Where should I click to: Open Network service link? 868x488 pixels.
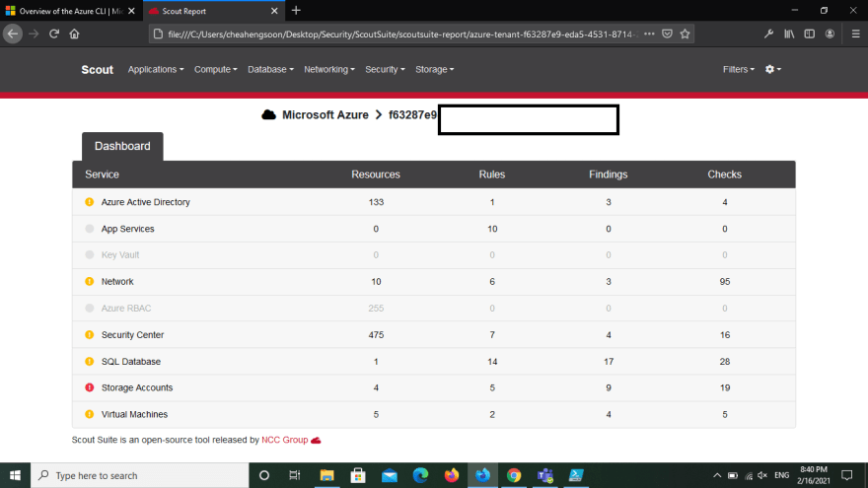117,282
